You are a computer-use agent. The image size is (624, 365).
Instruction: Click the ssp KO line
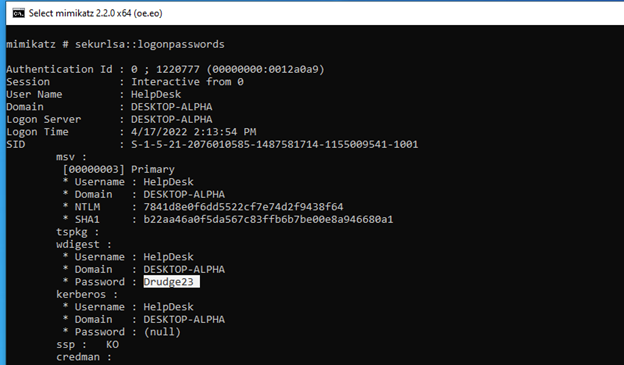[x=88, y=344]
